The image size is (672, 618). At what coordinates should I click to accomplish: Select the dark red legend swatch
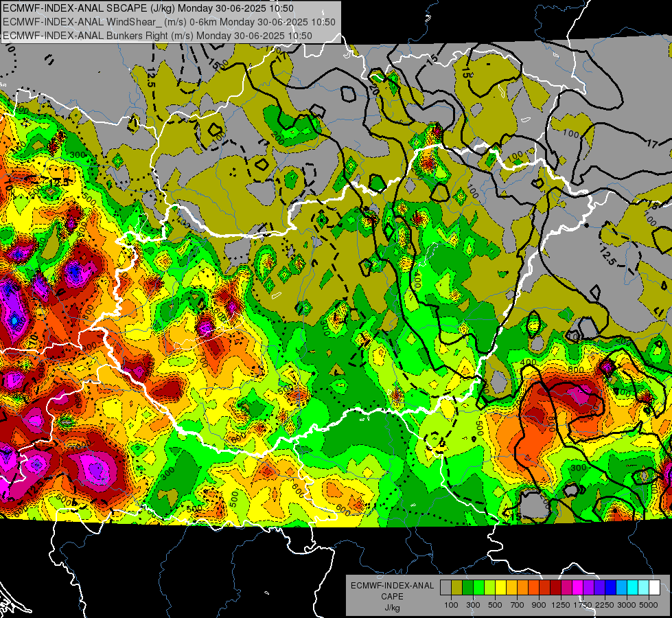(555, 588)
